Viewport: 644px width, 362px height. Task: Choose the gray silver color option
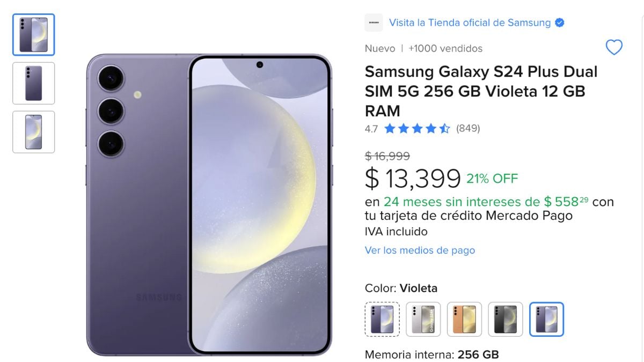423,319
